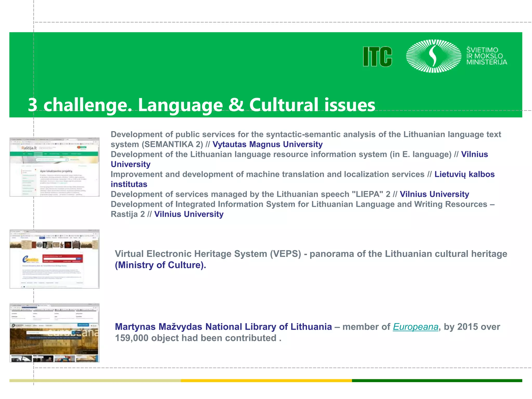Select the slide title '3 challenge. Language & Cultural issues'
Viewport: 532px width, 399px height.
(x=201, y=105)
